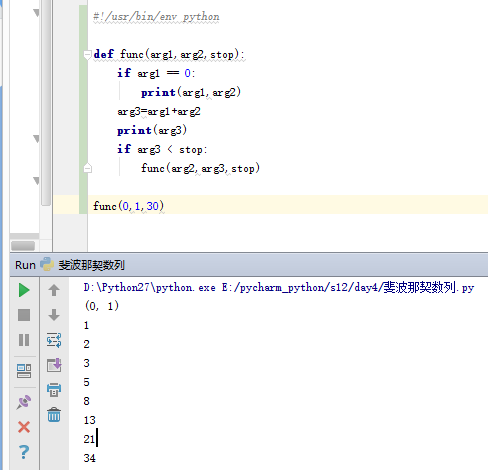The width and height of the screenshot is (488, 470).
Task: Click the arg3=arg1+arg2 line
Action: pyautogui.click(x=159, y=111)
